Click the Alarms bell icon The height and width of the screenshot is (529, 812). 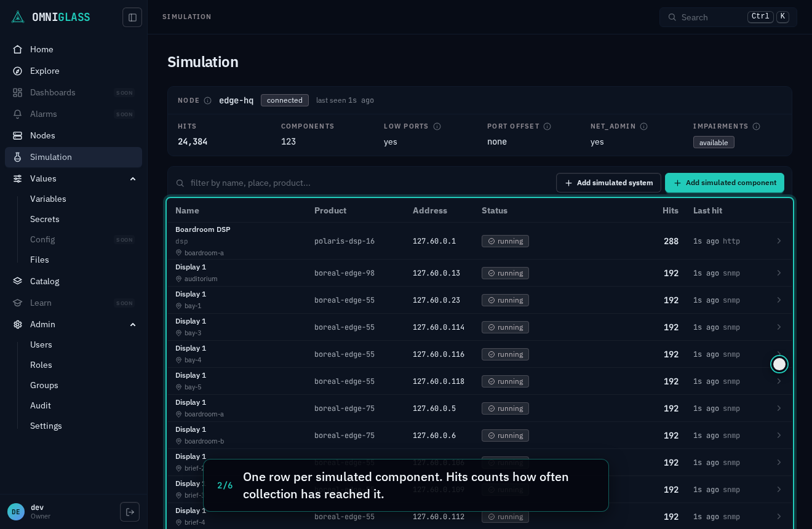click(x=18, y=114)
